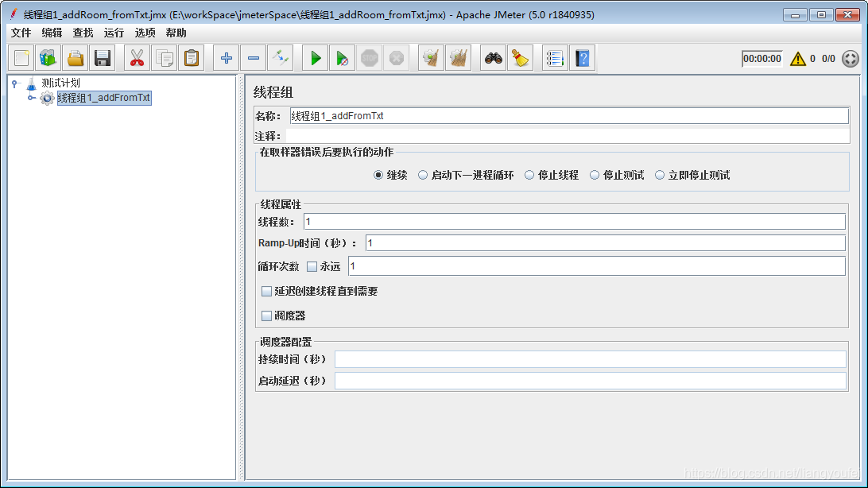Screen dimensions: 868x488
Task: Open the 选项 menu
Action: point(145,33)
